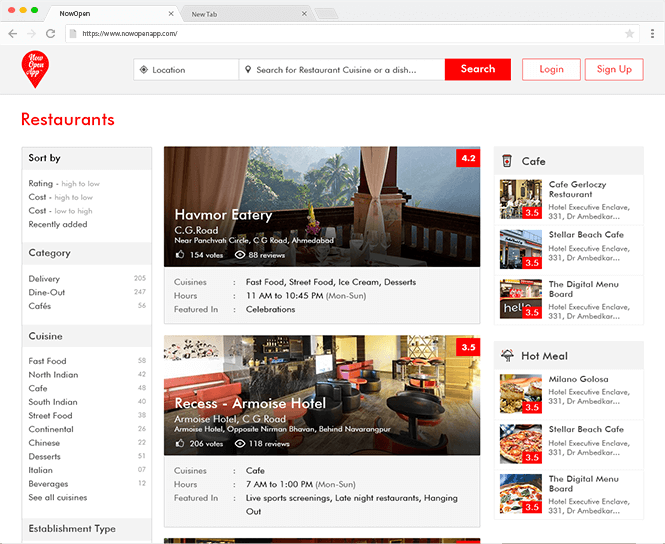Click the eye reviews icon on Recess card
Viewport: 665px width, 544px height.
click(x=240, y=443)
